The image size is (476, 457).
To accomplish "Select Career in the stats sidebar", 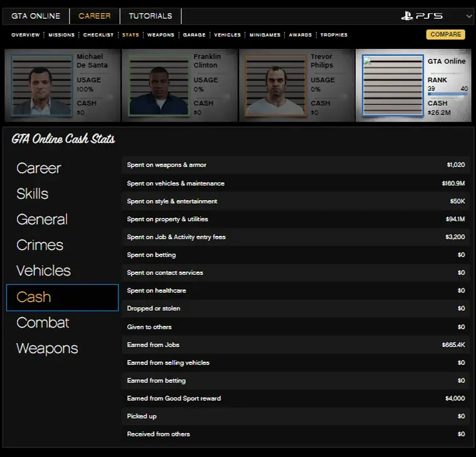I will [x=39, y=168].
